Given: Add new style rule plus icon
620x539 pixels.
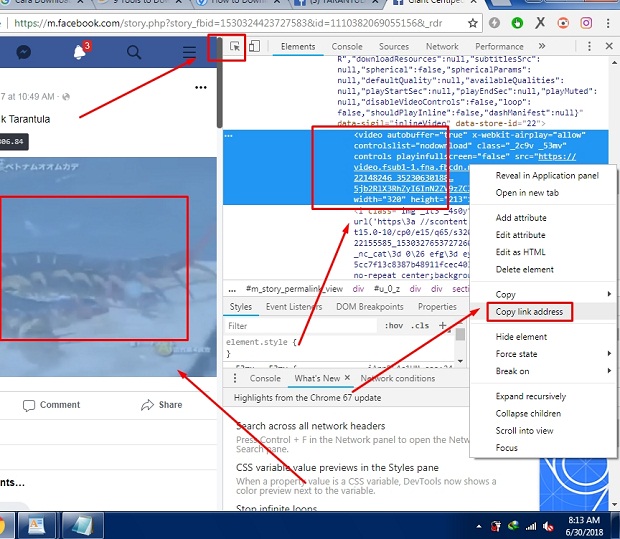Looking at the screenshot, I should pos(442,325).
